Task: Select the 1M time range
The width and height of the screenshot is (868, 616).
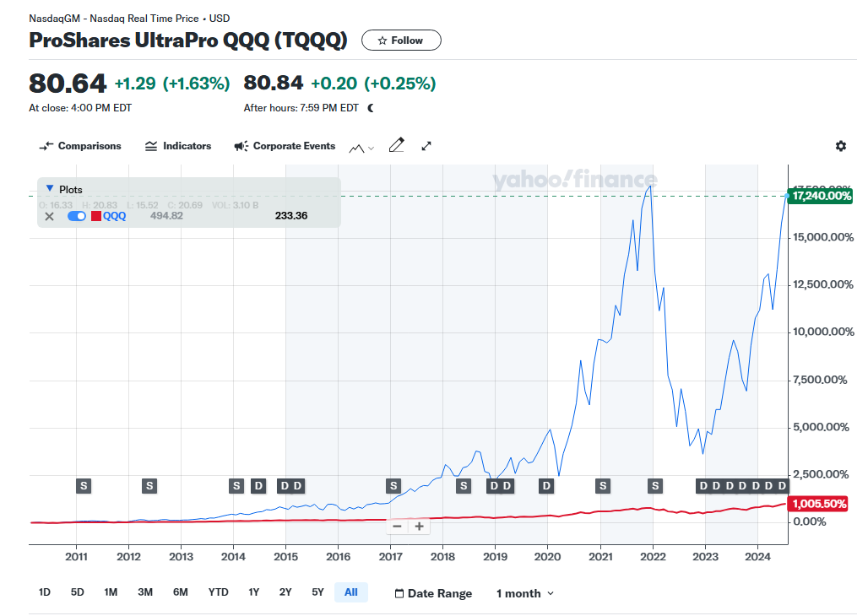Action: point(111,592)
